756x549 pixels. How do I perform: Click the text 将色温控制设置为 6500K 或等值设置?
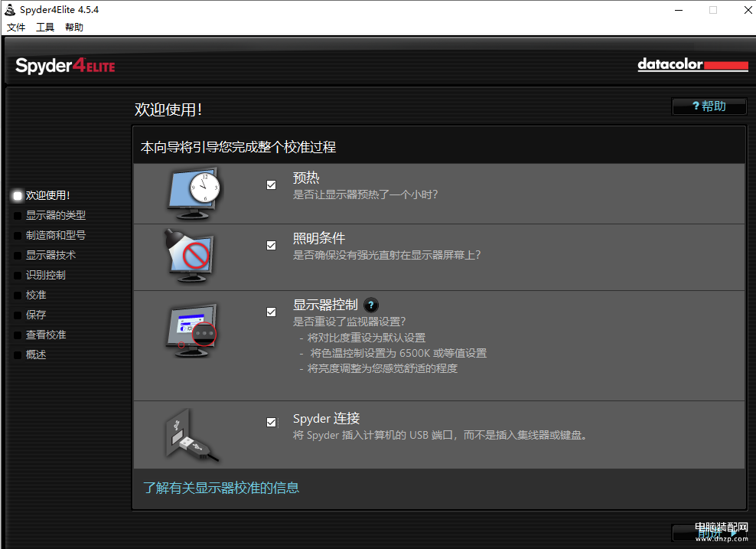[x=398, y=353]
